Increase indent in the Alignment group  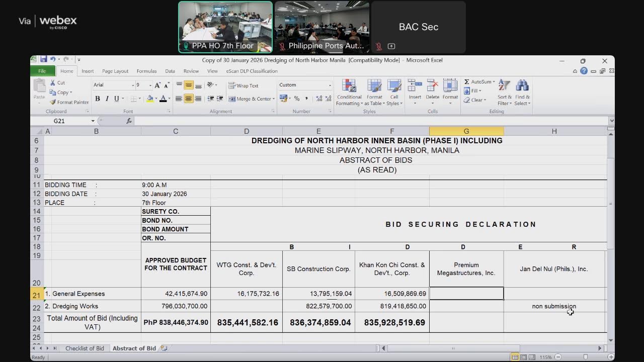[x=220, y=99]
